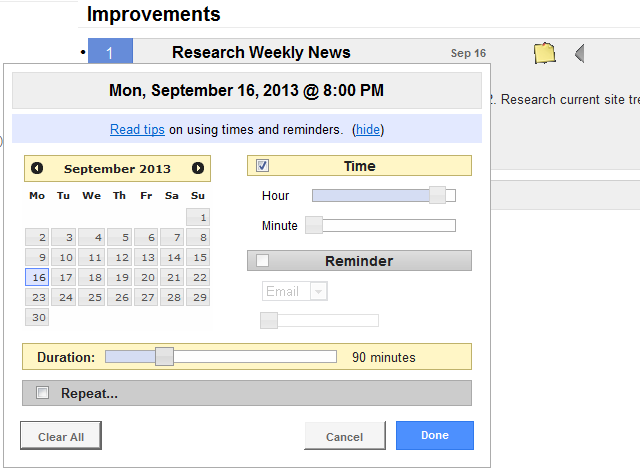The height and width of the screenshot is (475, 640).
Task: Cancel the date picker dialog
Action: pos(345,437)
